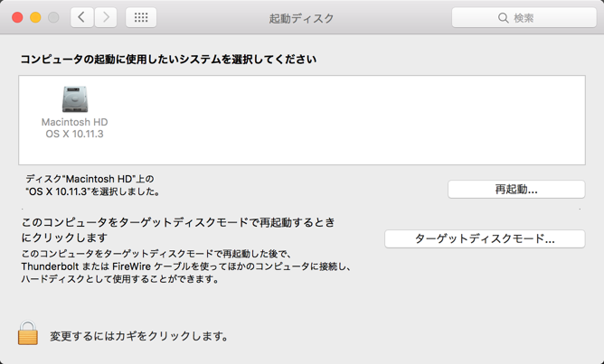
Task: Minimize the window with the yellow button
Action: [35, 18]
